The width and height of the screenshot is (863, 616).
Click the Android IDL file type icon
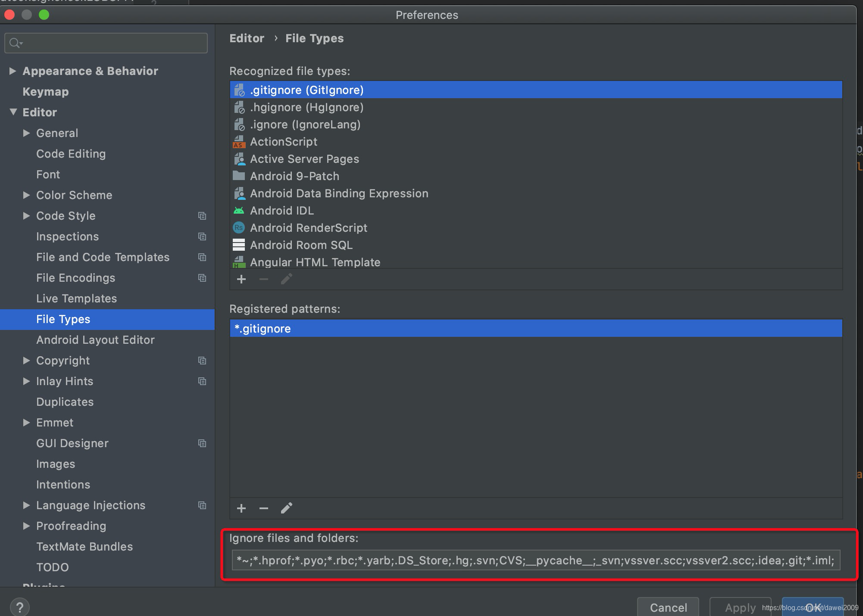tap(238, 211)
